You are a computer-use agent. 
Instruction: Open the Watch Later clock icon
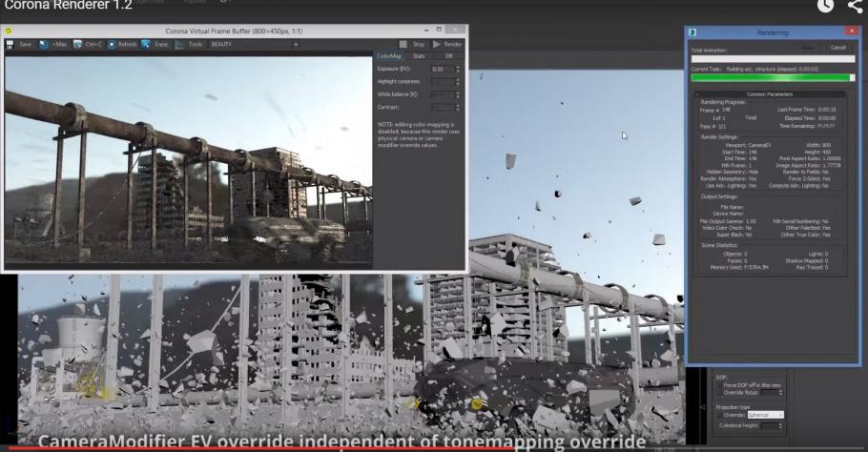(x=824, y=7)
